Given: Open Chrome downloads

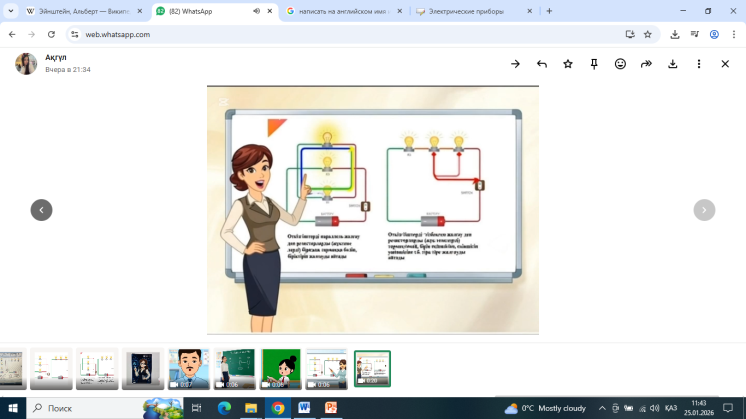Looking at the screenshot, I should 675,34.
